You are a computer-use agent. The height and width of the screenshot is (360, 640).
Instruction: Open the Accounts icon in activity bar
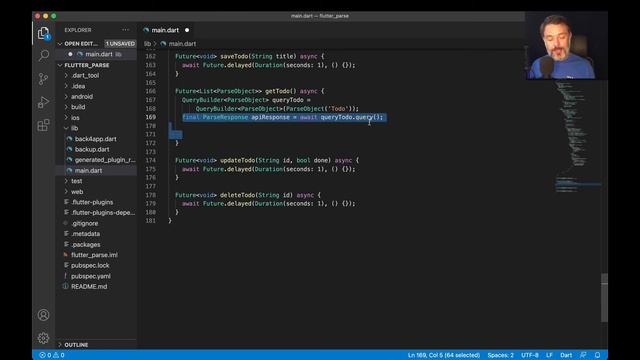[43, 315]
